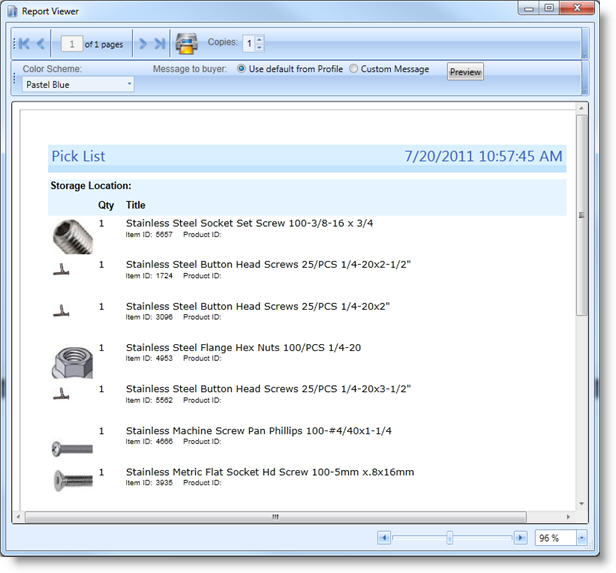The width and height of the screenshot is (616, 573).
Task: Click the zoom slider handle
Action: pos(450,538)
